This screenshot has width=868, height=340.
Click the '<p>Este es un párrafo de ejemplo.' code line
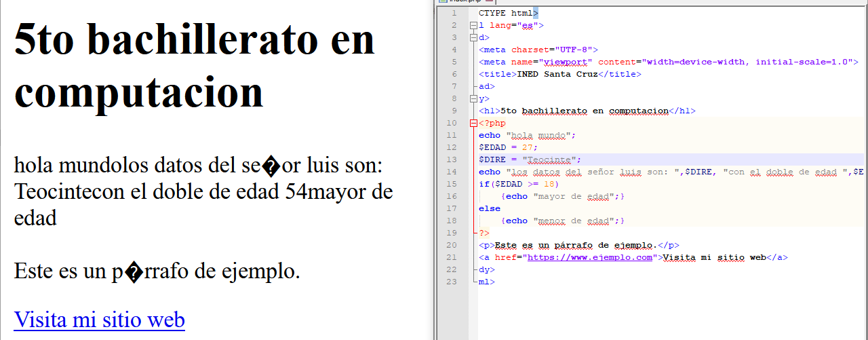(579, 245)
